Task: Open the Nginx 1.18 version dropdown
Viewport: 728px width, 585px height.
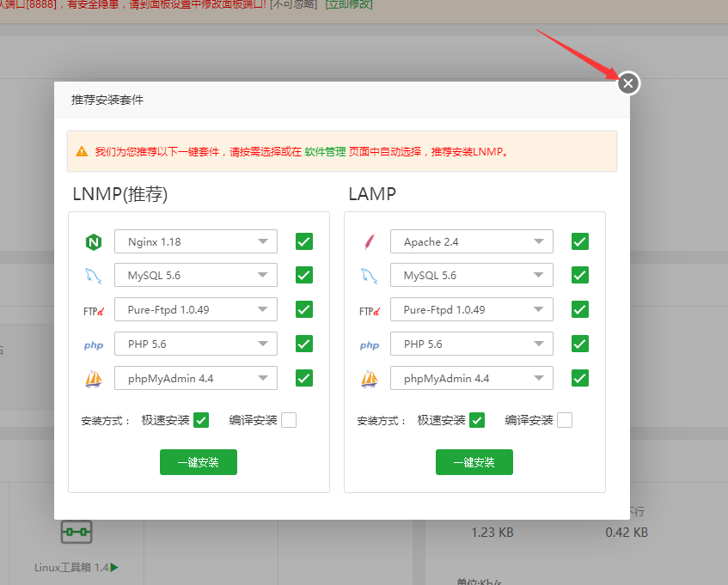Action: (195, 241)
